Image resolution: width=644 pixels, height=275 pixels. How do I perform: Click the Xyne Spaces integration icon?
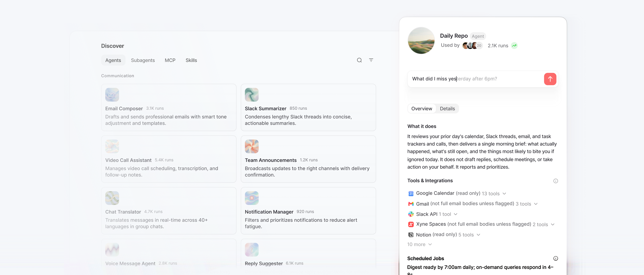[x=411, y=224]
